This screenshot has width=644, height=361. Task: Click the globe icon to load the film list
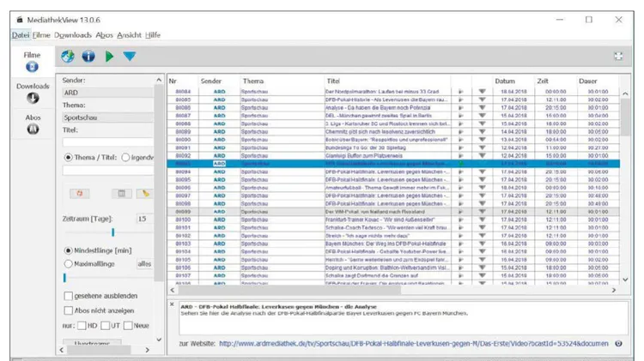point(68,57)
